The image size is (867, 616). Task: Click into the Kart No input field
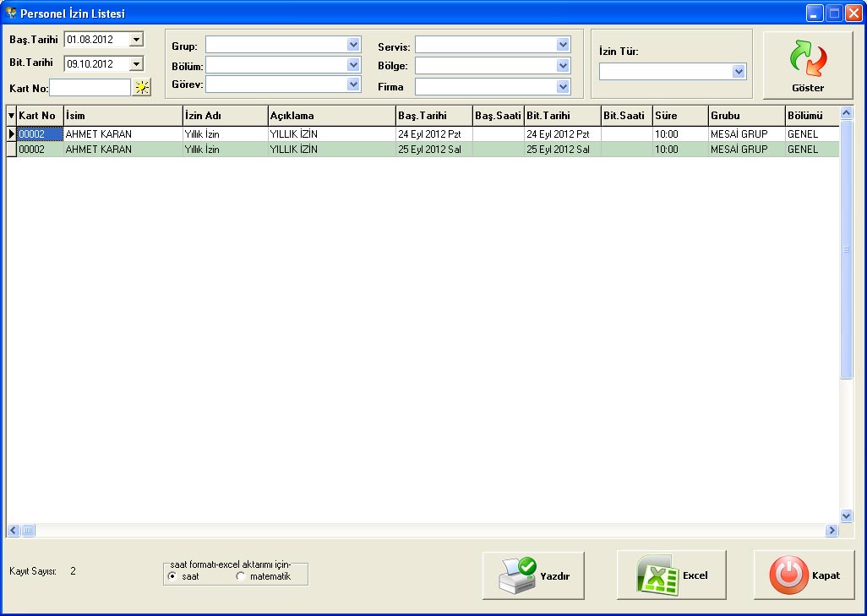pos(90,87)
